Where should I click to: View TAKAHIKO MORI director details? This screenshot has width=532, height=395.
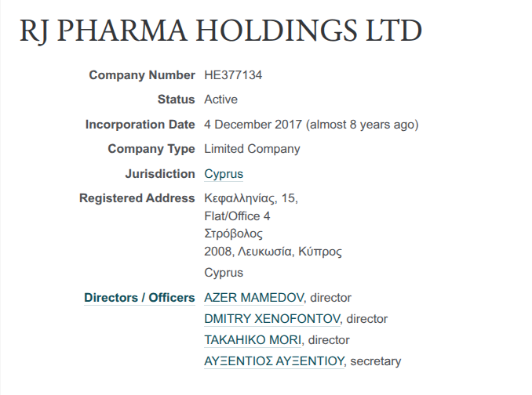(x=253, y=340)
